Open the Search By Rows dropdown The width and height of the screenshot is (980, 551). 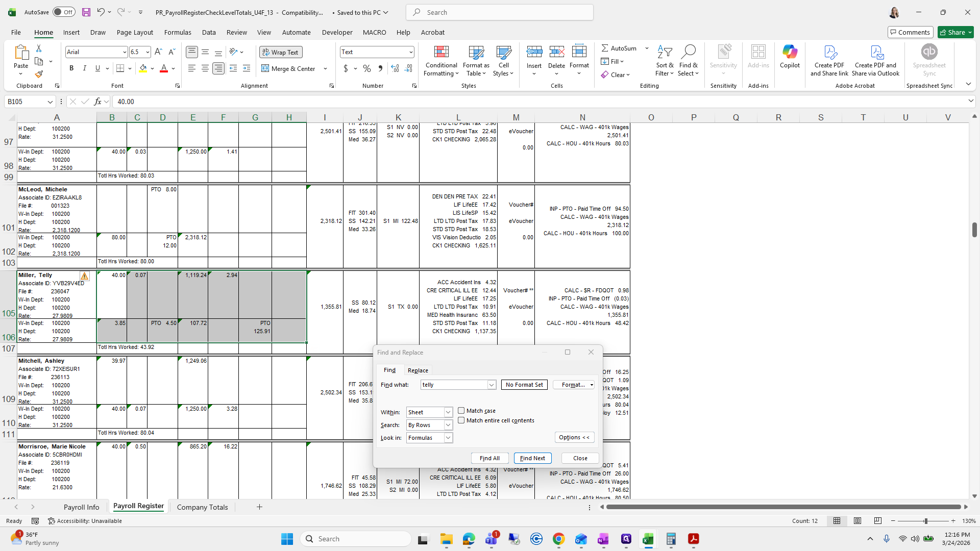(x=448, y=425)
